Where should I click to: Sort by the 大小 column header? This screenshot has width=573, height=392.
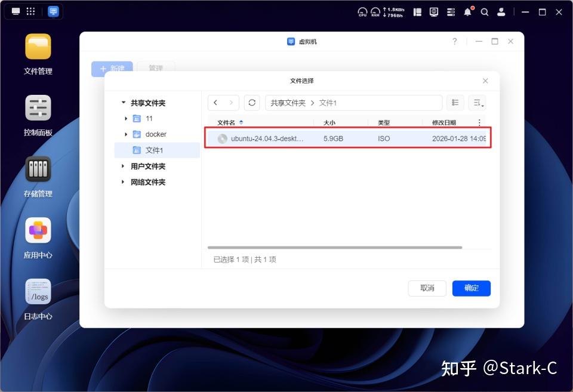[x=329, y=123]
